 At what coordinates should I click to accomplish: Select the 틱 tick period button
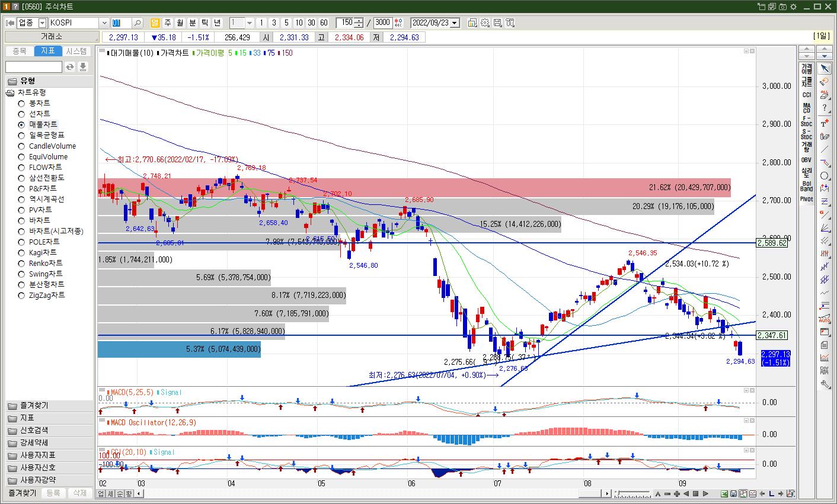pos(205,23)
